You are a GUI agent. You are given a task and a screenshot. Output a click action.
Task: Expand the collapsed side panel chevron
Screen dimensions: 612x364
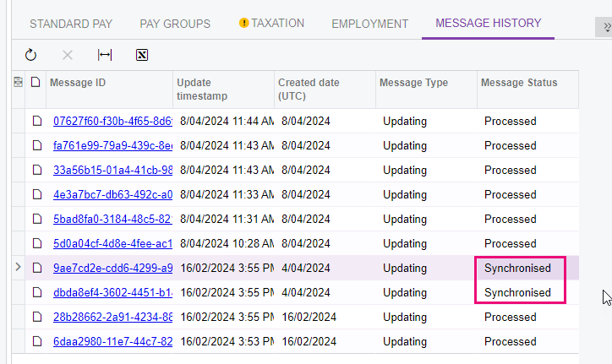[605, 27]
